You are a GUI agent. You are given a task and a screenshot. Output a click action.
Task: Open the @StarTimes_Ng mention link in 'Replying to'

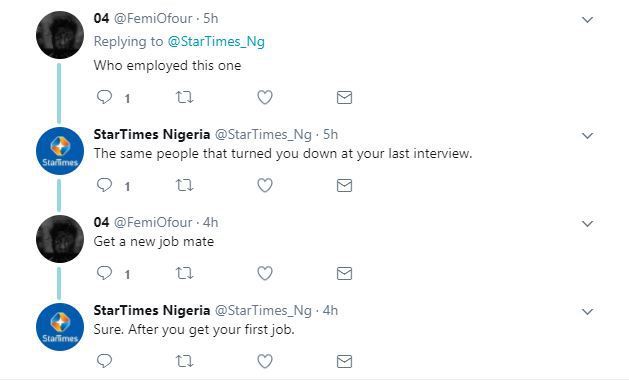click(x=216, y=41)
